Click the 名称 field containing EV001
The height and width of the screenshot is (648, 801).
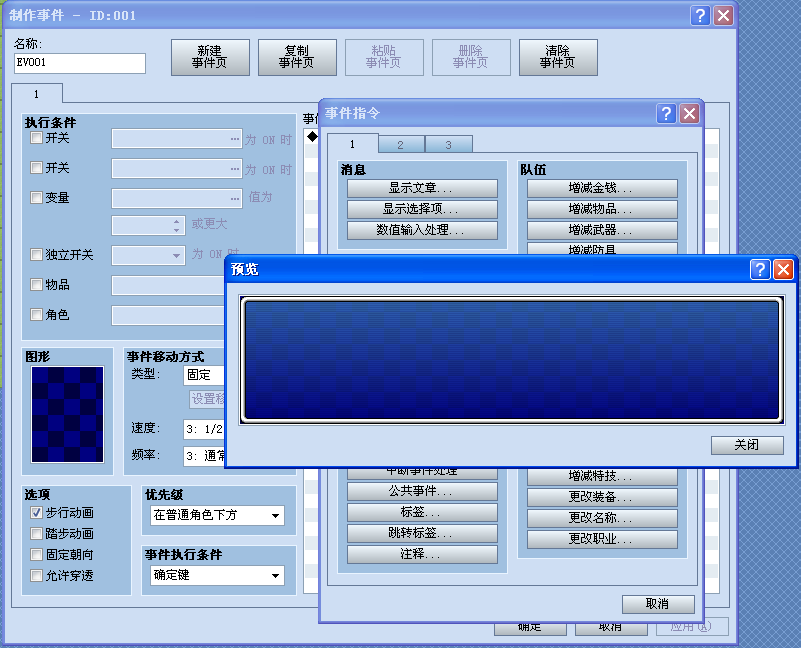coord(80,63)
